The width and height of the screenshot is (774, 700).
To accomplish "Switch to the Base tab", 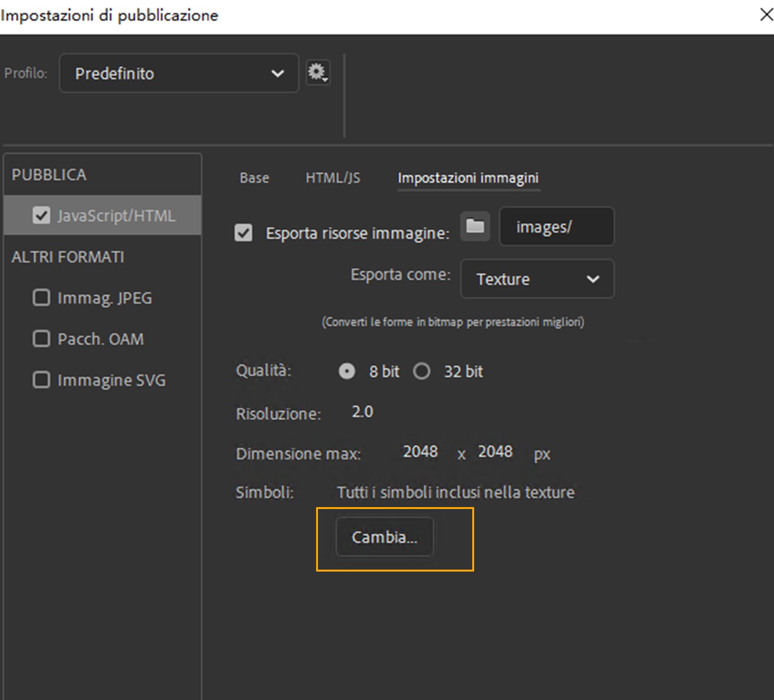I will tap(254, 178).
